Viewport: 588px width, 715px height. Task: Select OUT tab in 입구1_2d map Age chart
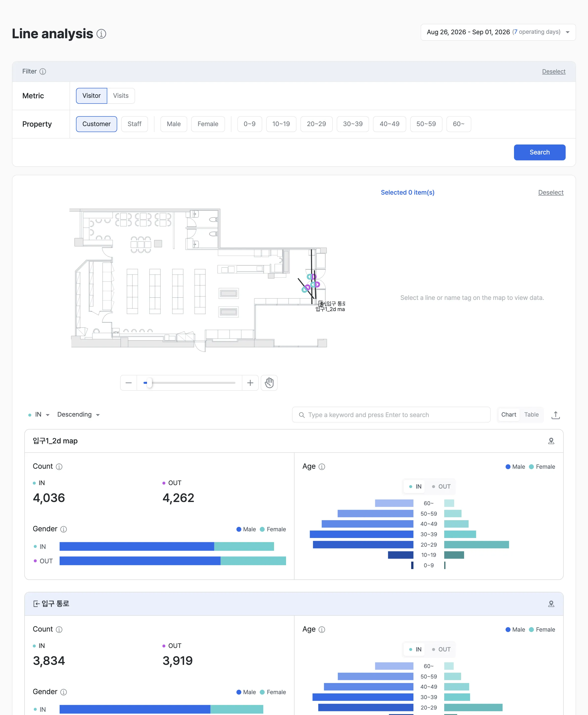[441, 487]
